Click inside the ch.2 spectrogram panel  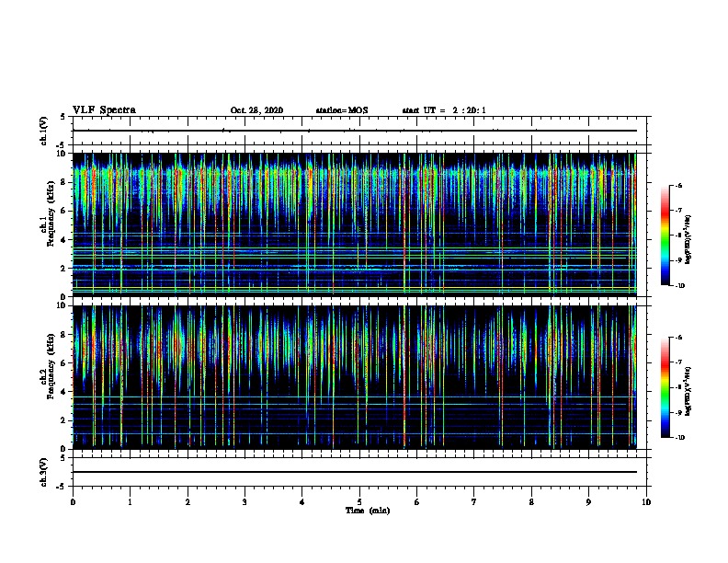click(x=355, y=377)
